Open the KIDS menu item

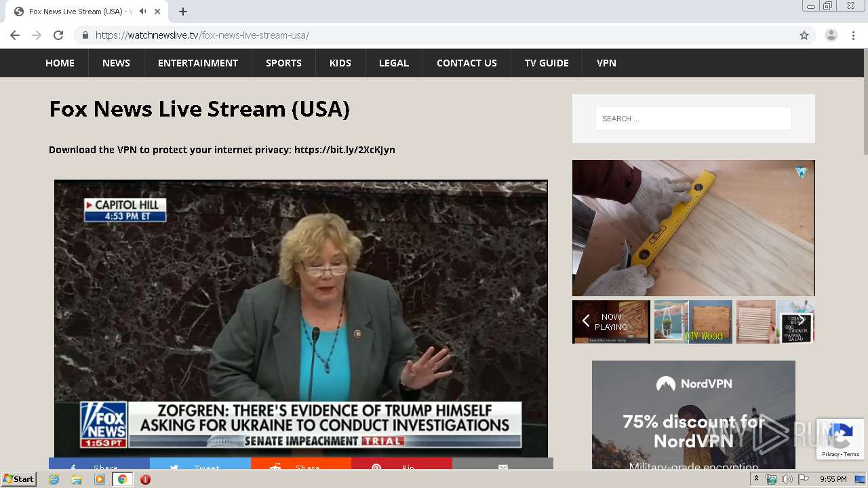coord(340,63)
